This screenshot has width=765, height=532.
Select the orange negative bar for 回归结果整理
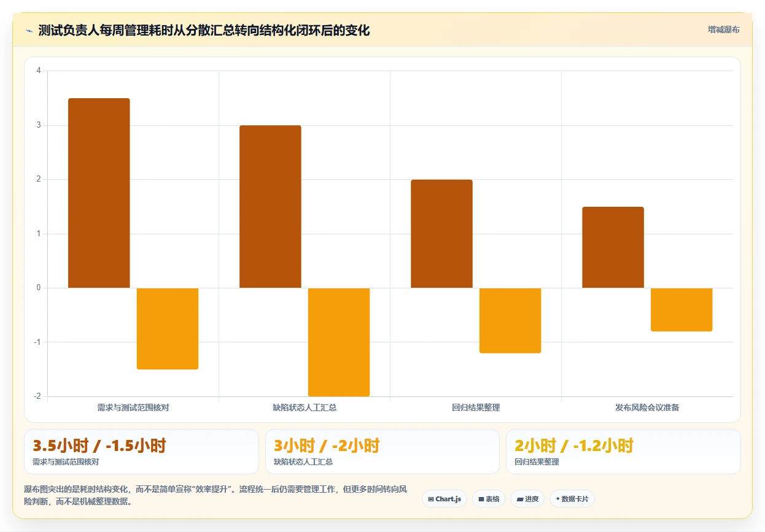510,320
